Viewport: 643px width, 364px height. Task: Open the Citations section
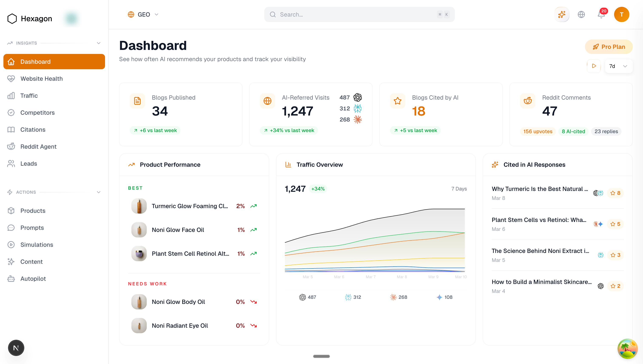point(33,130)
